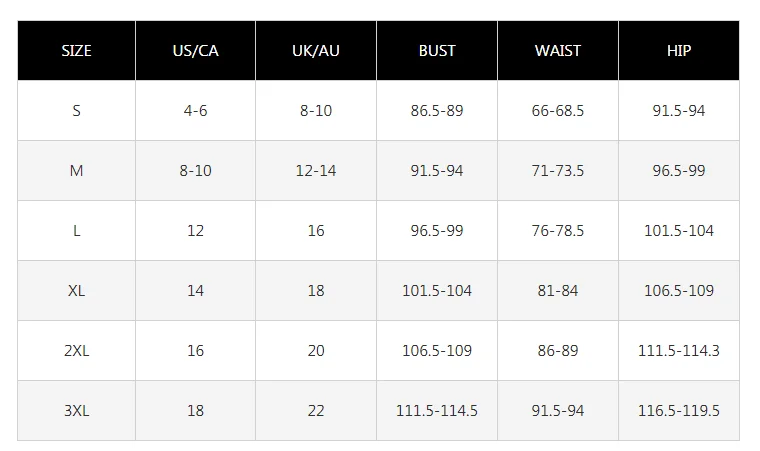Click the SIZE column header
The height and width of the screenshot is (451, 760).
(76, 50)
